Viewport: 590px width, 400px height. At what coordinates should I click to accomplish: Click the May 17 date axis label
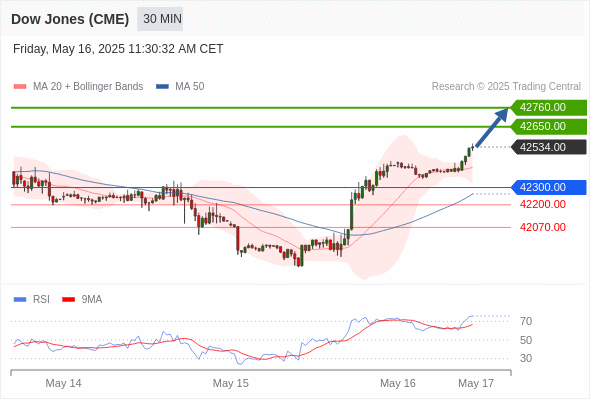click(476, 383)
